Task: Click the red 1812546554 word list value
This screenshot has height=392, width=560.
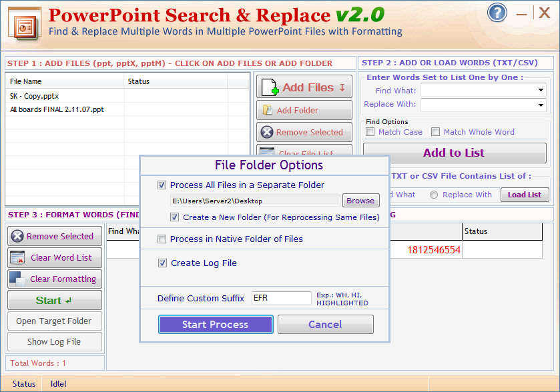Action: (x=434, y=250)
